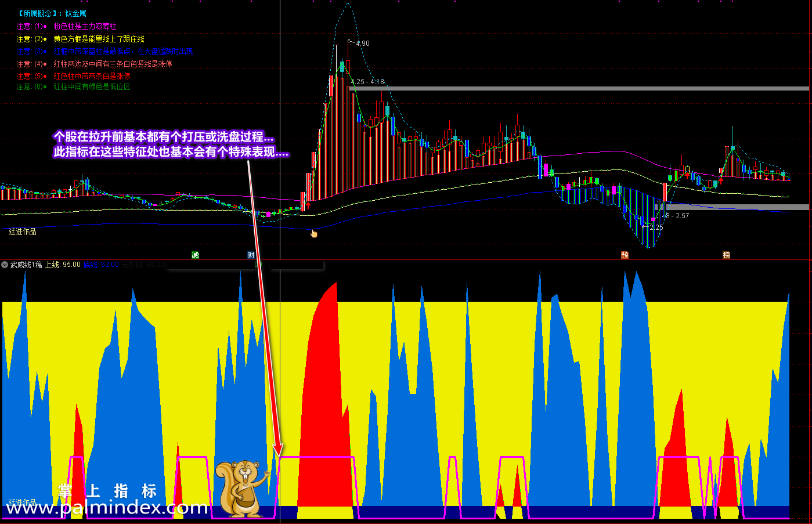Open the brown 榜 event marker
The image size is (812, 524).
[726, 255]
